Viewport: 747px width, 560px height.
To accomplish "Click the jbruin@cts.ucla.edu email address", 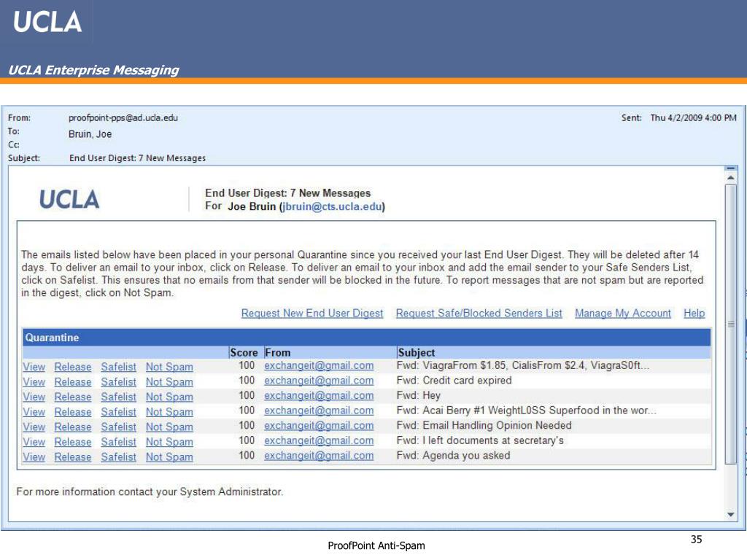I will tap(332, 206).
